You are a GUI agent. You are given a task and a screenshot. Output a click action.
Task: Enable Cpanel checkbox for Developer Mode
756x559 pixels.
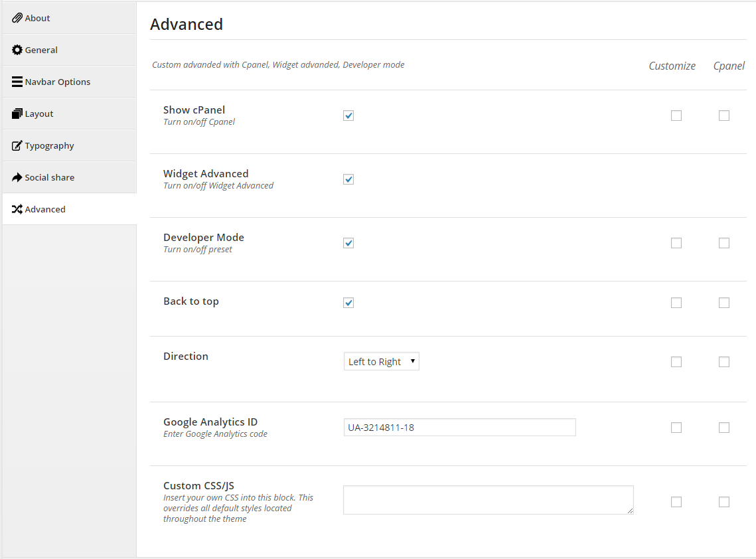pos(723,242)
